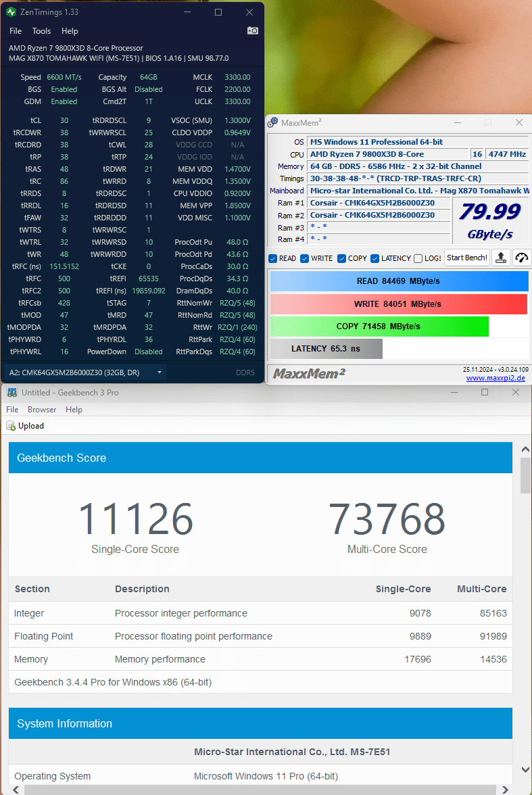Click the single-core score 11126
The height and width of the screenshot is (795, 532).
[135, 519]
